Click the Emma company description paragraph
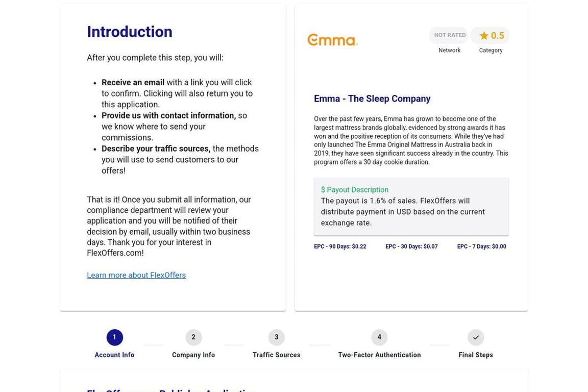This screenshot has height=392, width=588. point(411,140)
